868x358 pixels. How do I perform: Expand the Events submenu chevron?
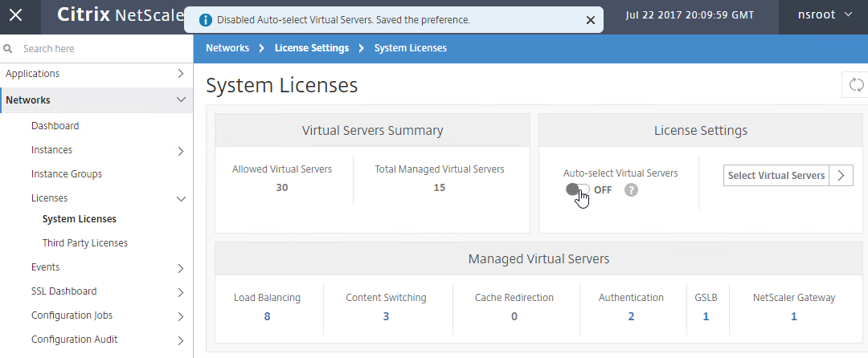pyautogui.click(x=181, y=268)
